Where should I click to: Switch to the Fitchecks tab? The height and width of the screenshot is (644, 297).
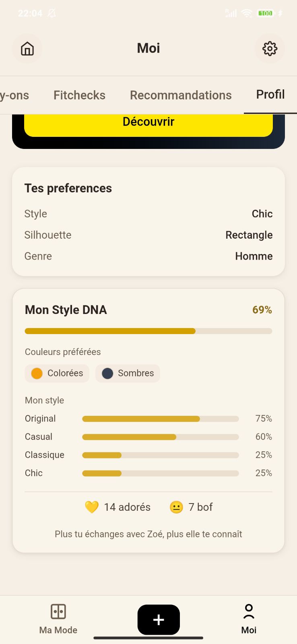79,95
